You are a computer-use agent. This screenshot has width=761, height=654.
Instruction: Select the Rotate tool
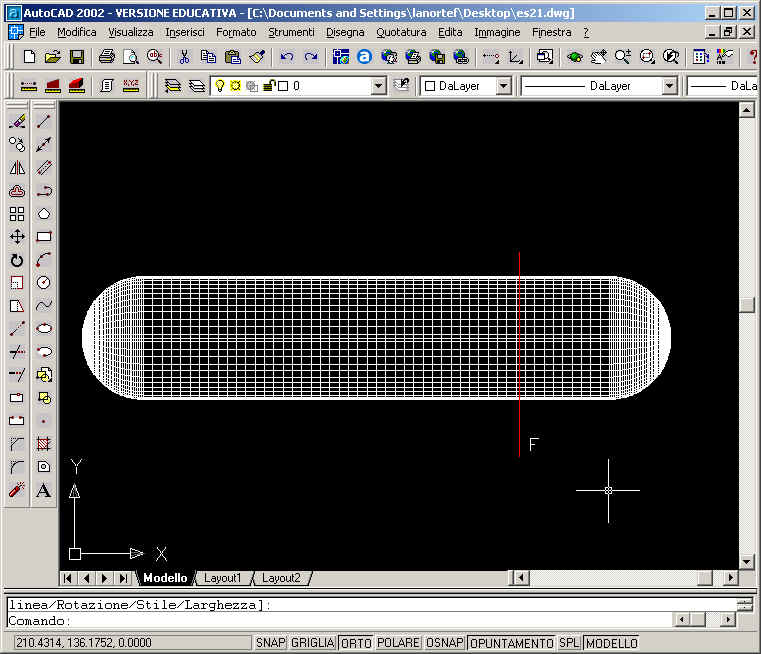17,260
